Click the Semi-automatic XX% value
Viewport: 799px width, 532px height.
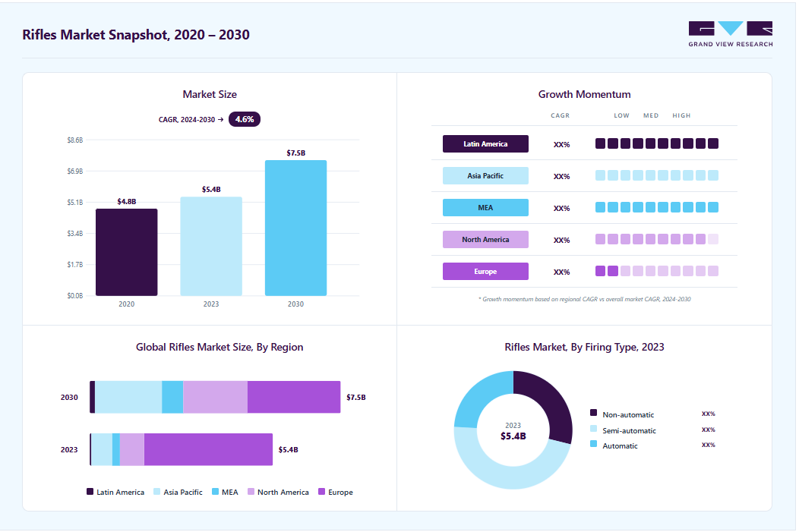[x=709, y=430]
